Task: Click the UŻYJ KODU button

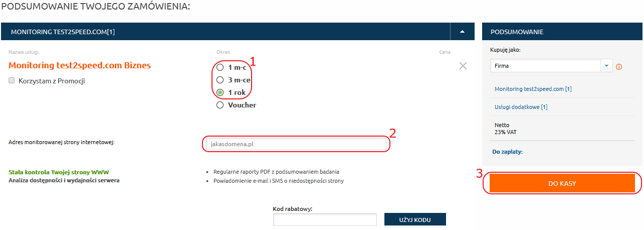Action: coord(415,219)
